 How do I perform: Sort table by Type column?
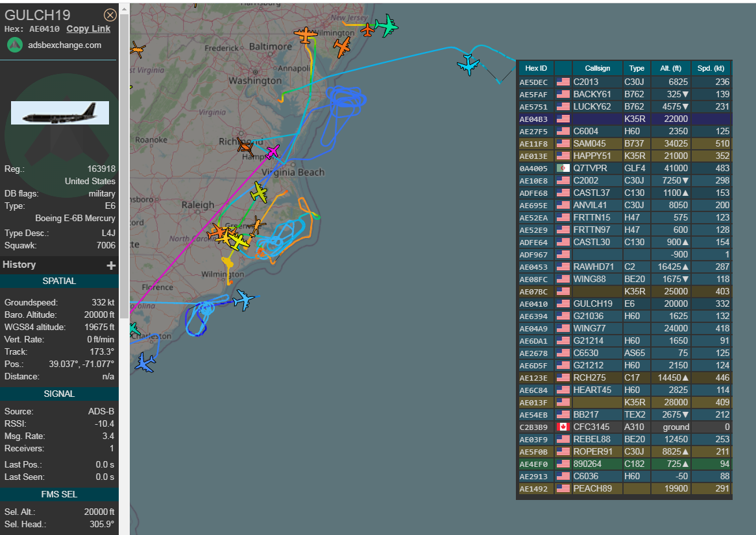(637, 69)
